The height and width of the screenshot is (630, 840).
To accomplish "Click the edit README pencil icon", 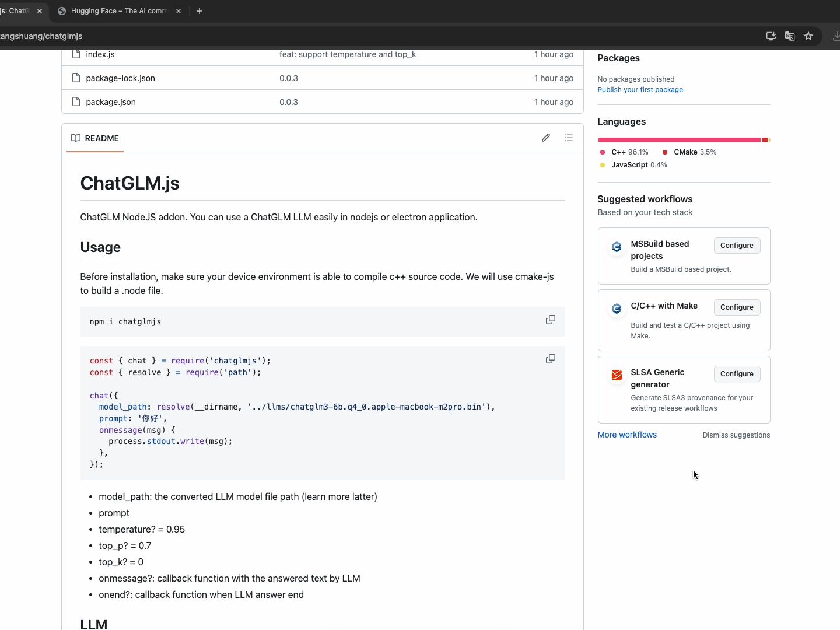I will click(x=546, y=138).
